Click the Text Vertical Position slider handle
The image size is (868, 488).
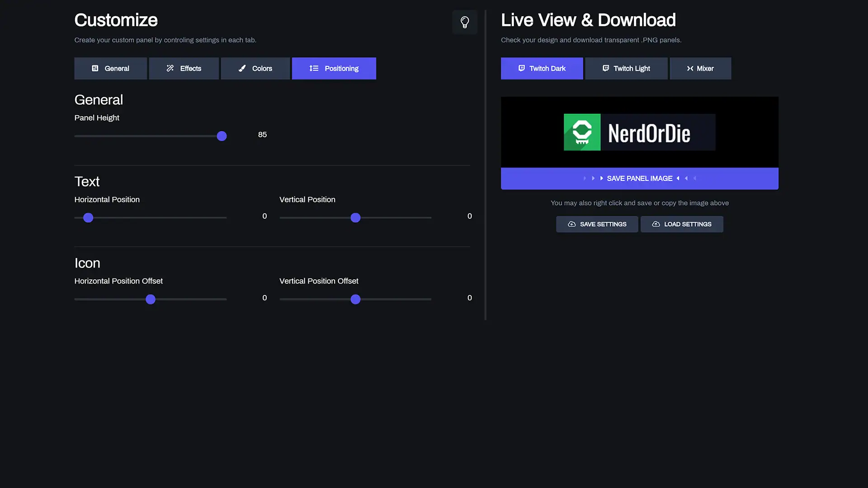coord(356,218)
